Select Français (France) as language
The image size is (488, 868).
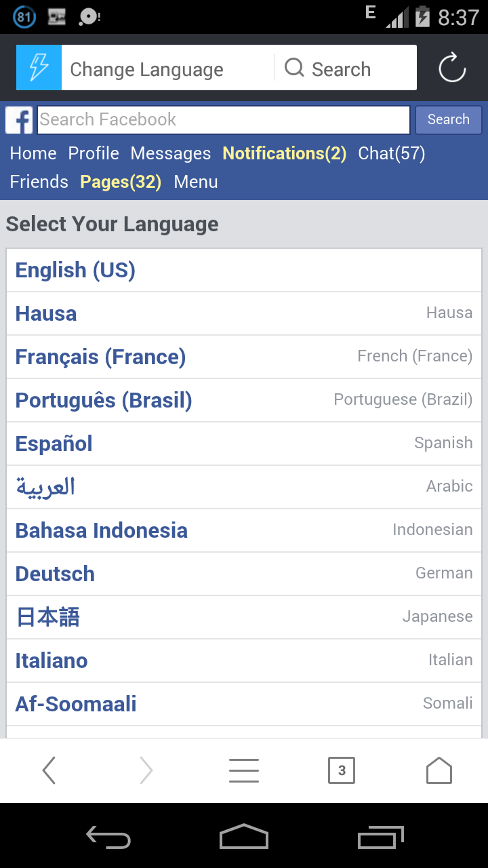click(100, 357)
